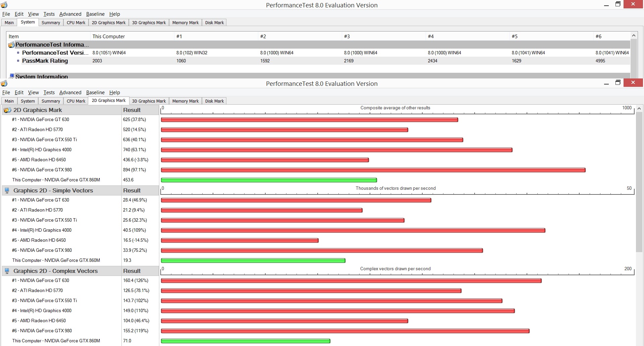Click the Complex Vectors monitor icon
The height and width of the screenshot is (346, 644).
(x=7, y=271)
